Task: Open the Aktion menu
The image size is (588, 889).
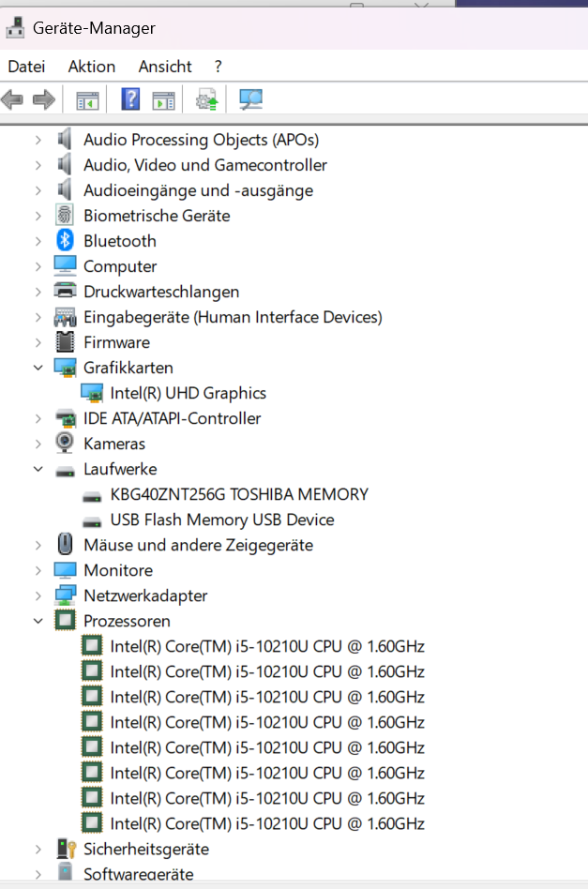Action: pos(92,67)
